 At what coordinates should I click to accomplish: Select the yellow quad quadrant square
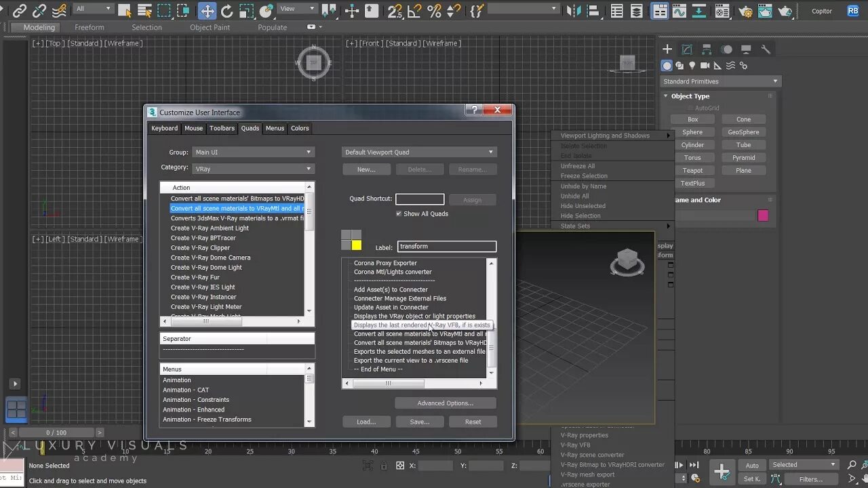click(x=357, y=245)
